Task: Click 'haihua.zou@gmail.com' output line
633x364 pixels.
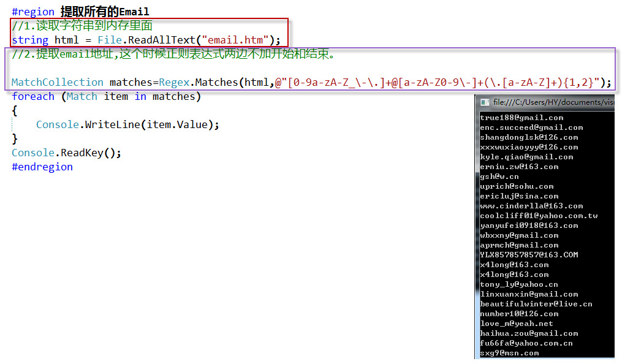Action: click(x=529, y=333)
